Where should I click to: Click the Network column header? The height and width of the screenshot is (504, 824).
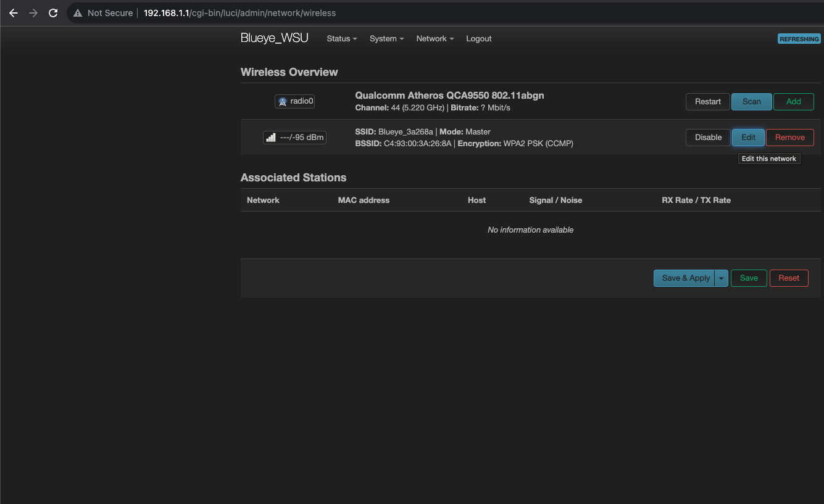point(263,200)
